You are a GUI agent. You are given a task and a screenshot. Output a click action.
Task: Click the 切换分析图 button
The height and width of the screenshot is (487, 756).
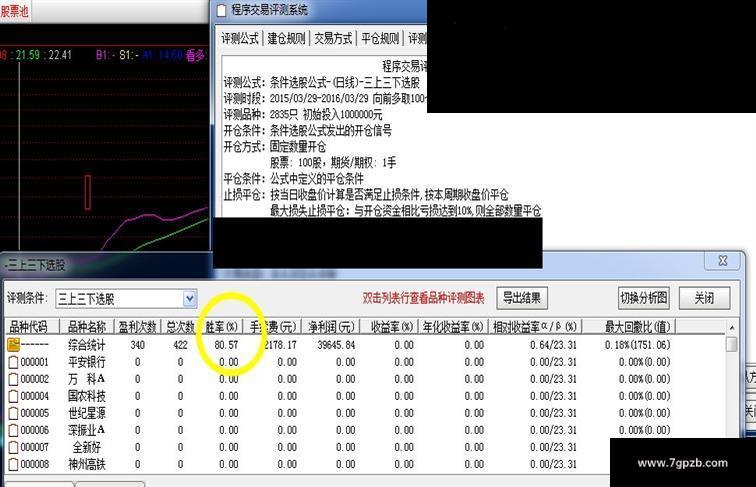coord(644,298)
